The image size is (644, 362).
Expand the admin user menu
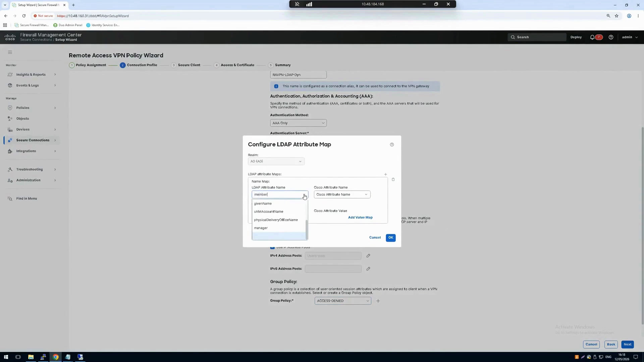tap(630, 37)
